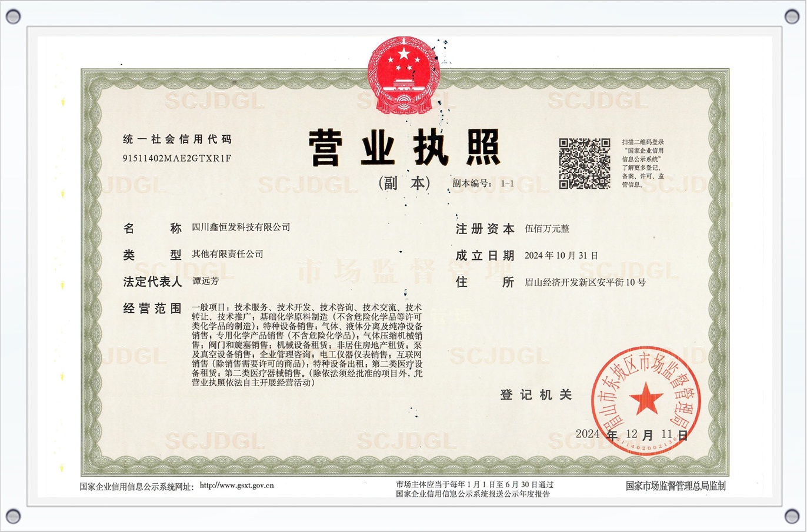The height and width of the screenshot is (532, 807).
Task: Click the red star inside the official seal
Action: pos(645,399)
